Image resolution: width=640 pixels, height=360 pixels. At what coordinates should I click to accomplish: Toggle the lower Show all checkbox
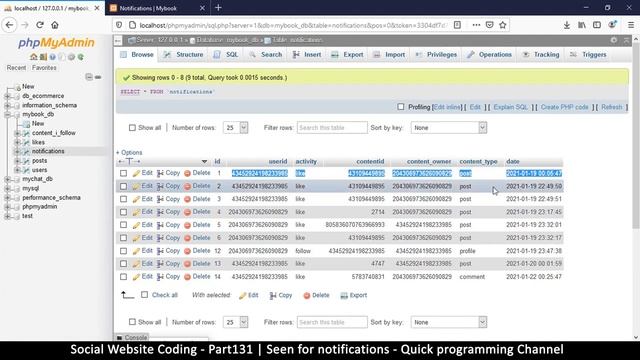pyautogui.click(x=132, y=322)
